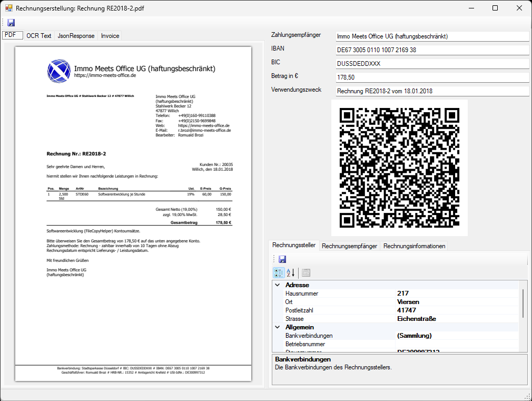Open the OCR Text tab
532x401 pixels.
pyautogui.click(x=39, y=36)
